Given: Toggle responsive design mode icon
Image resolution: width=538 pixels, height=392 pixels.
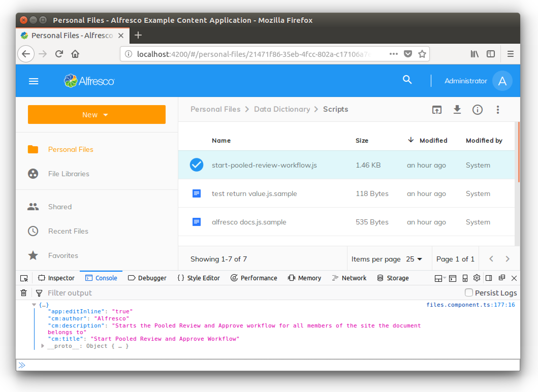Looking at the screenshot, I should pos(465,278).
